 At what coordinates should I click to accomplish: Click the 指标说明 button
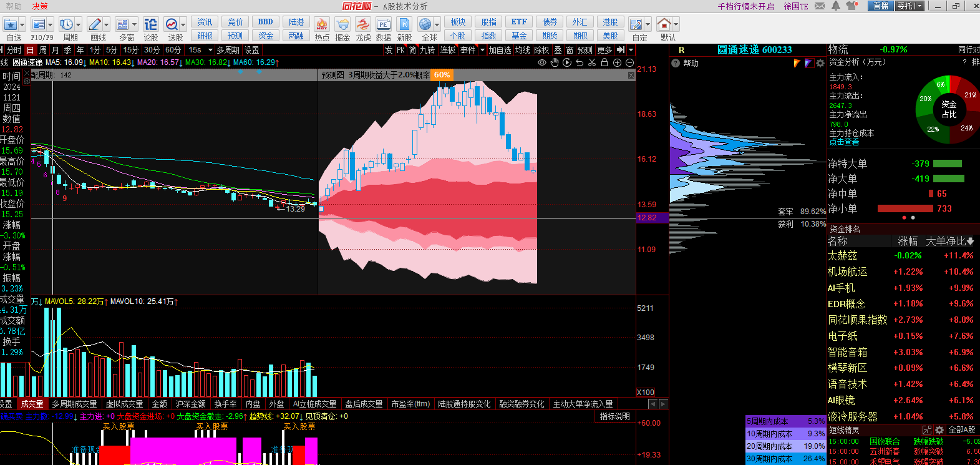[614, 416]
